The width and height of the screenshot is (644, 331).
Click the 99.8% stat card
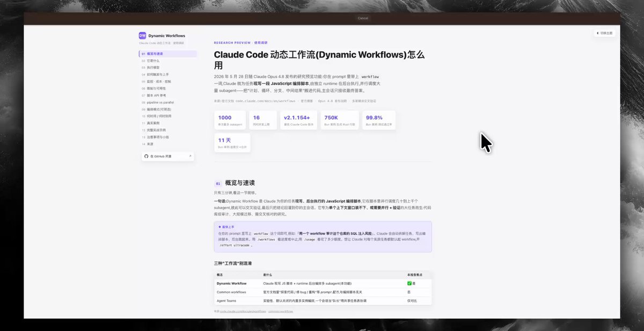tap(378, 120)
